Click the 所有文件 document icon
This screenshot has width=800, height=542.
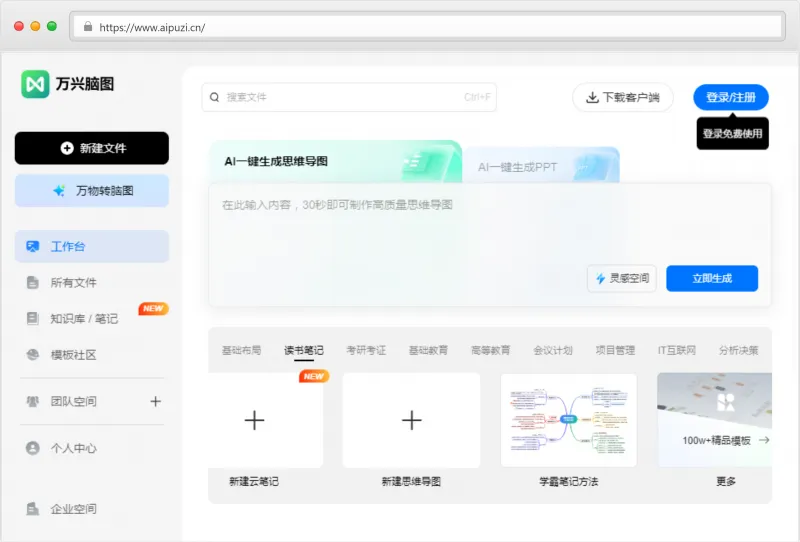coord(33,282)
